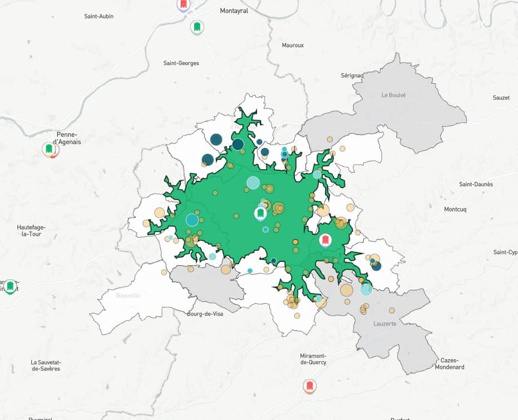Select the large orange circle beside the light cyan circle above Lauzerte
518x420 pixels.
pyautogui.click(x=347, y=290)
